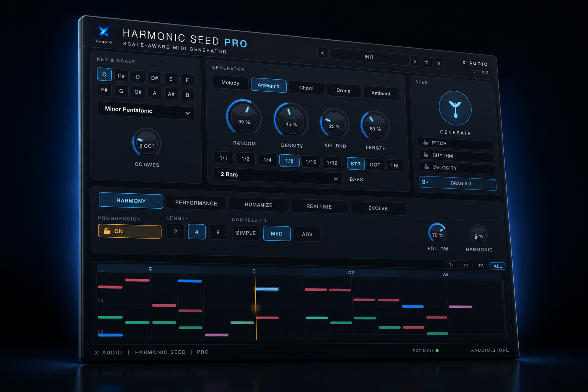This screenshot has width=588, height=392.
Task: Set complexity to ADV
Action: pyautogui.click(x=307, y=235)
